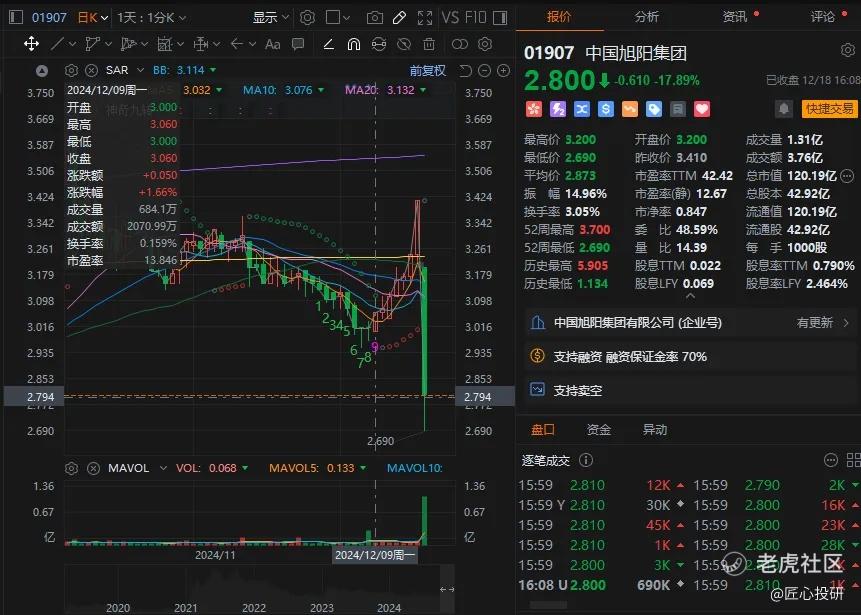861x615 pixels.
Task: Open the F10 company data
Action: pyautogui.click(x=476, y=18)
